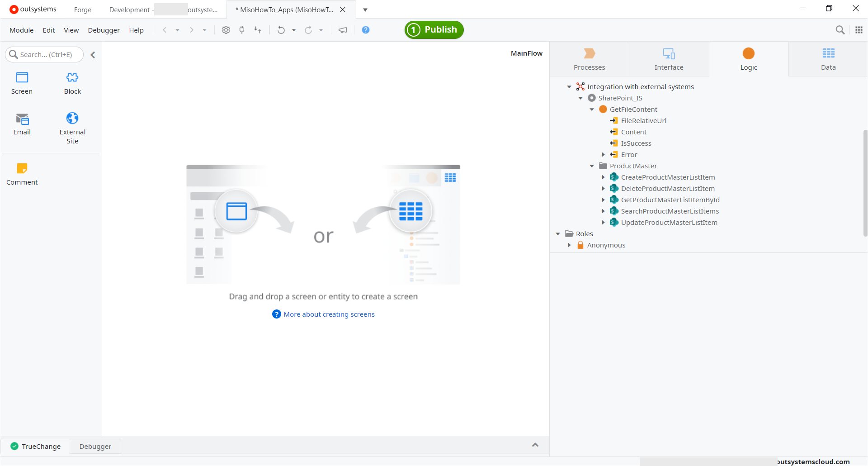The height and width of the screenshot is (466, 868).
Task: Click the undo arrow in toolbar
Action: [x=281, y=30]
